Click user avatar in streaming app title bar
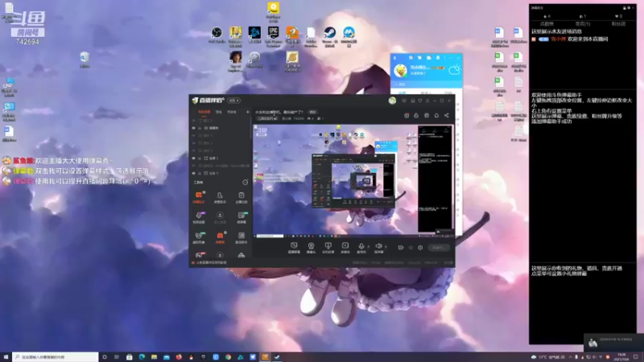This screenshot has height=362, width=644. point(392,101)
